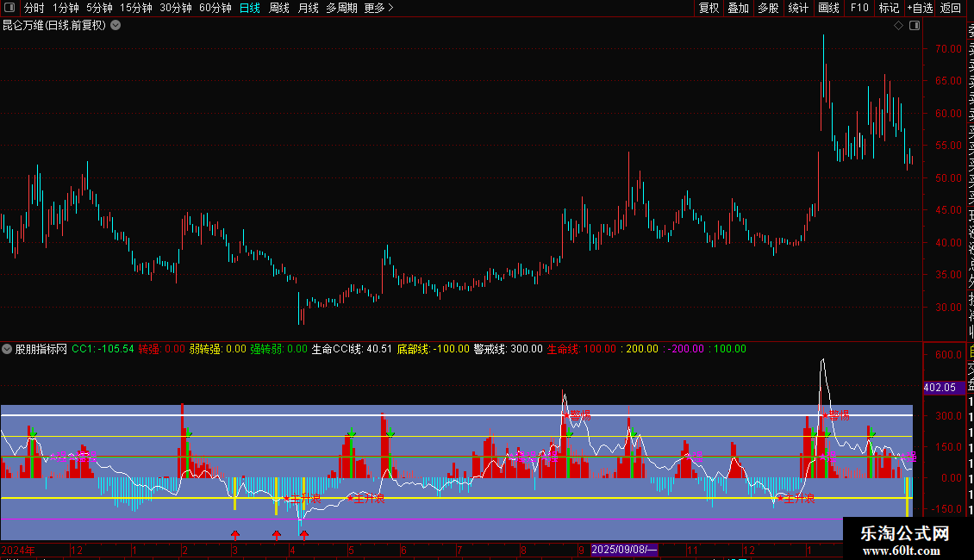The image size is (974, 560).
Task: Toggle the right side panel icon
Action: point(915,26)
